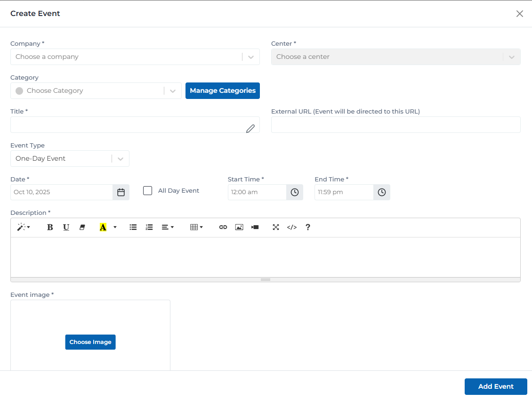Open the Start Time clock picker
This screenshot has width=532, height=401.
[294, 192]
